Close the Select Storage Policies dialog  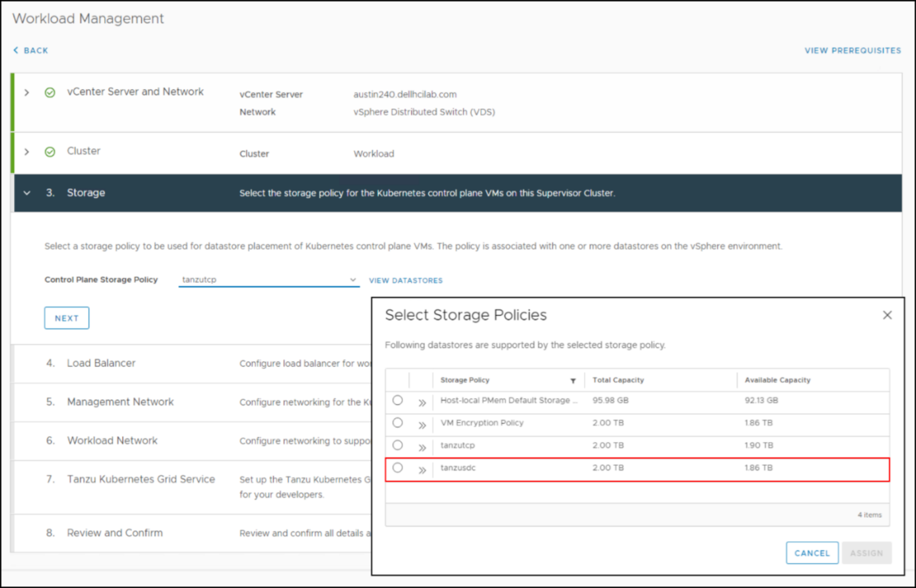pyautogui.click(x=887, y=315)
